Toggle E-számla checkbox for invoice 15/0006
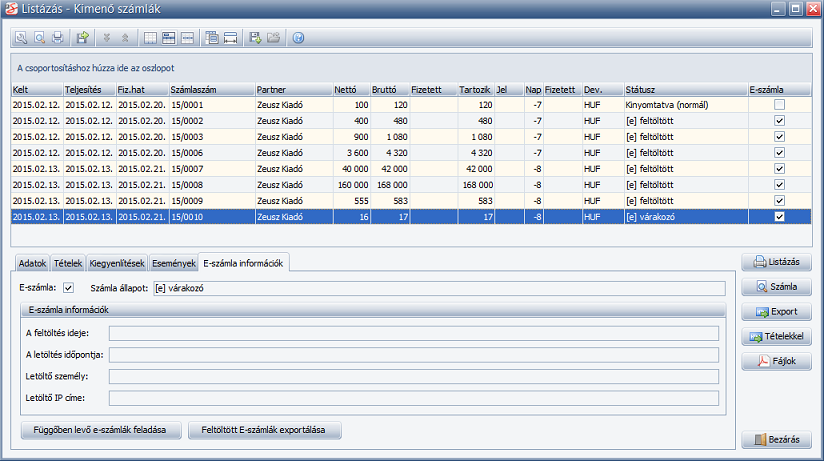 coord(779,153)
